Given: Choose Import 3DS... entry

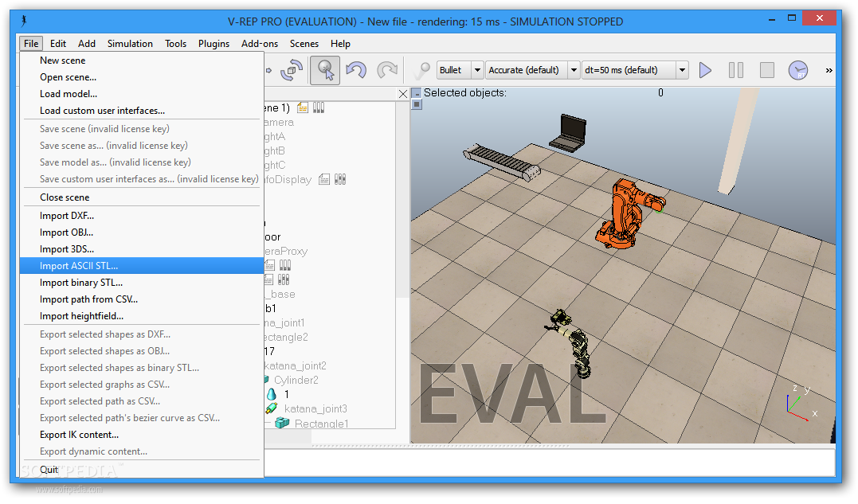Looking at the screenshot, I should click(x=142, y=249).
